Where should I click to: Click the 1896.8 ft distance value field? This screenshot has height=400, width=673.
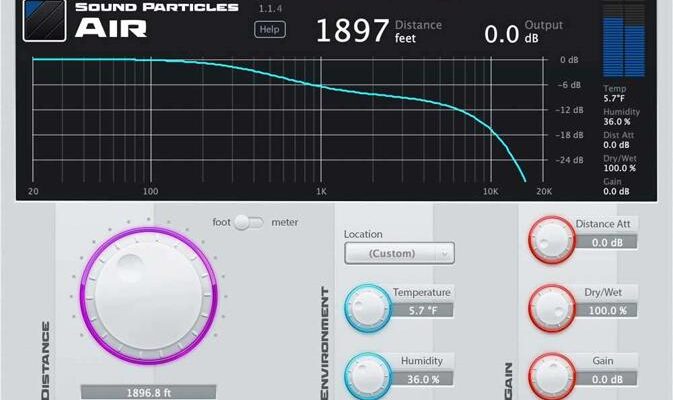[x=148, y=392]
